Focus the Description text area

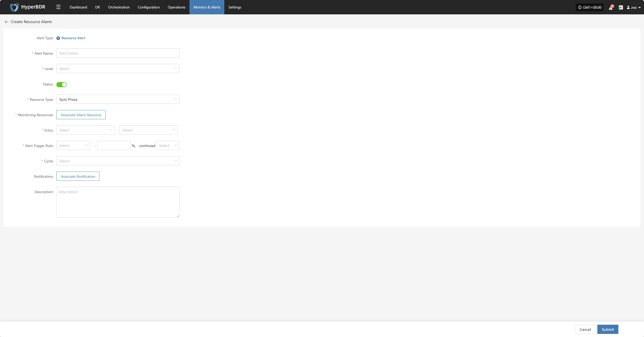tap(118, 202)
